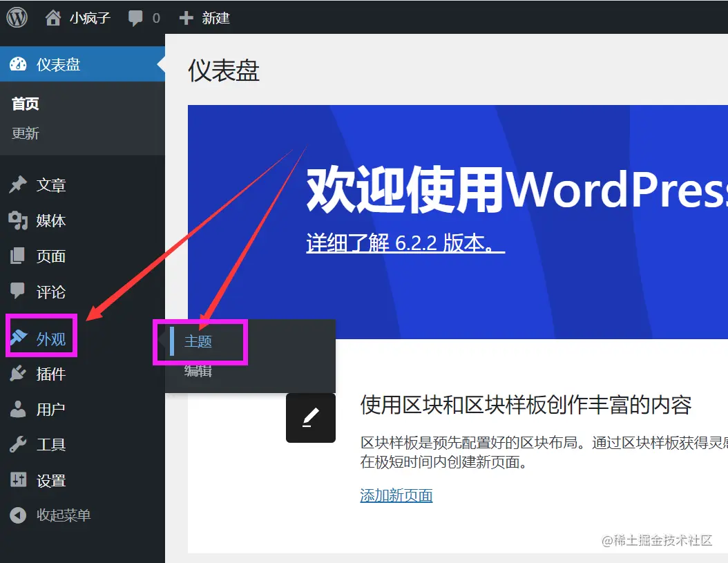
Task: Click the wrench icon for 工具
Action: 18,444
